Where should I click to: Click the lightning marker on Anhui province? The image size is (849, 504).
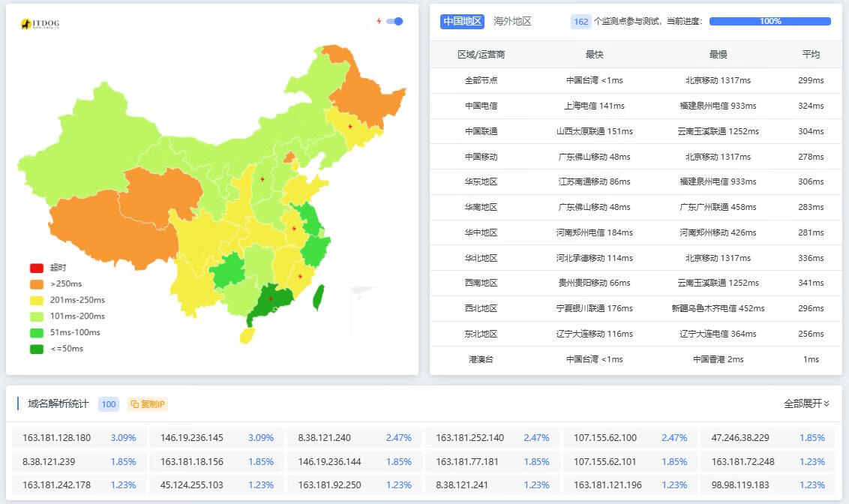294,228
